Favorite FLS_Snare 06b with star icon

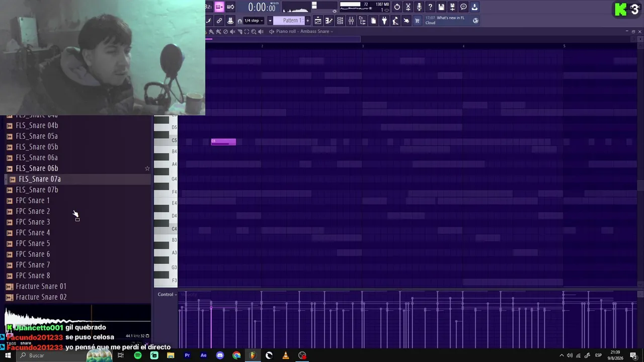147,168
